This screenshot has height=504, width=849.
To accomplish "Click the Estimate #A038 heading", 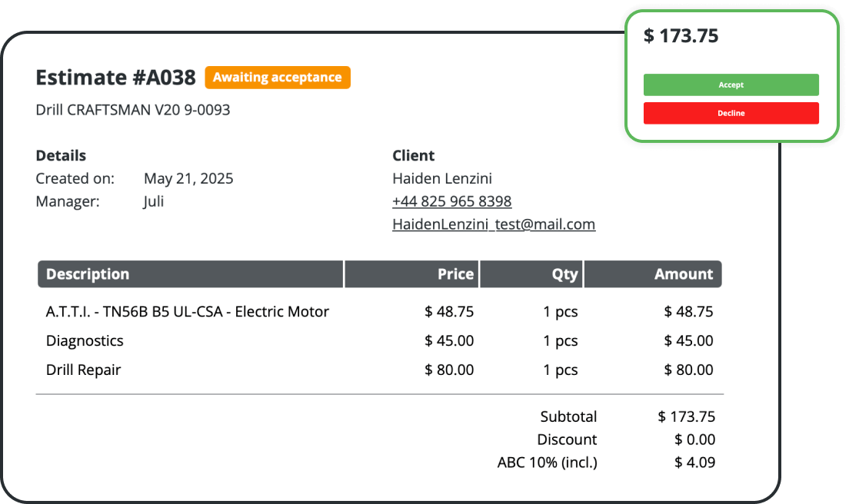I will click(x=115, y=78).
